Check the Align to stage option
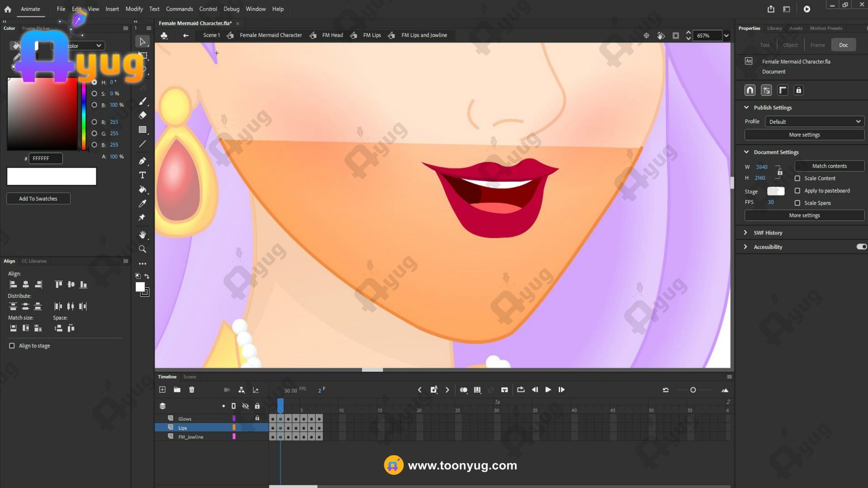868x488 pixels. tap(12, 345)
